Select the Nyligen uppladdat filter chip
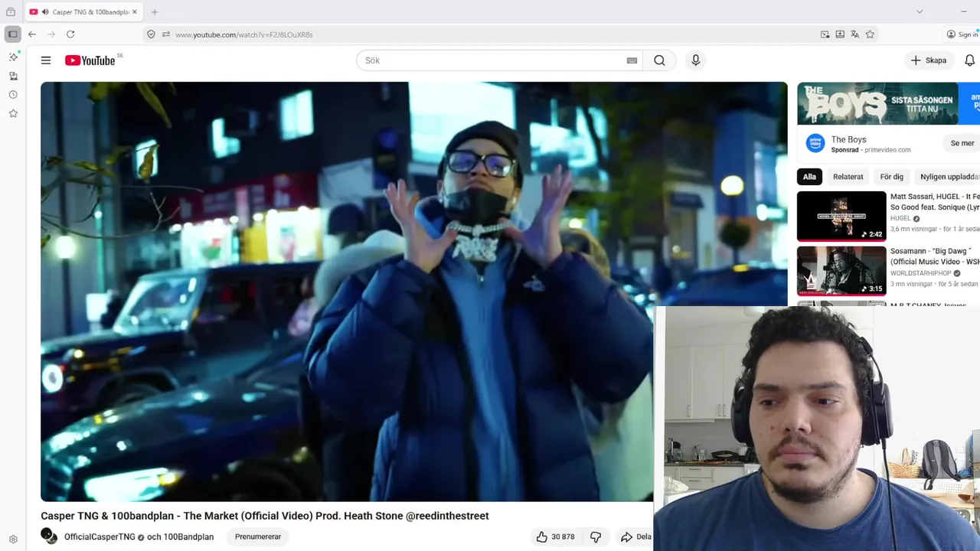The image size is (980, 551). 948,177
